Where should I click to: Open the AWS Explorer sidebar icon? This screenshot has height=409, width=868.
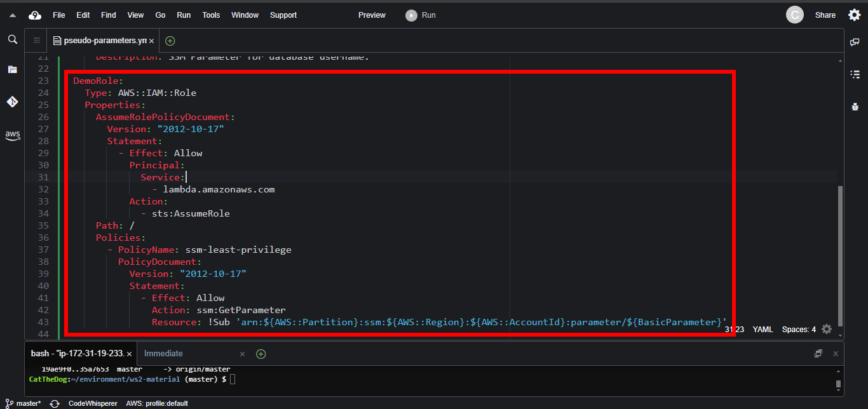coord(12,135)
